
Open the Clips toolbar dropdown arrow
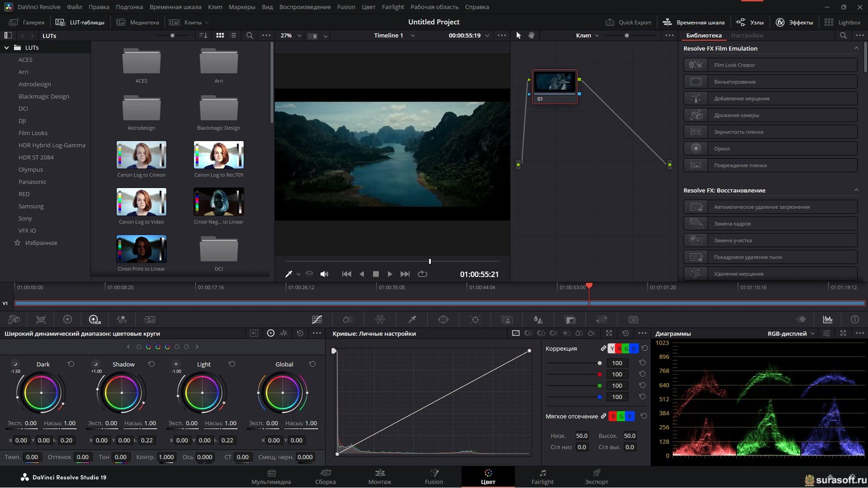coord(207,22)
